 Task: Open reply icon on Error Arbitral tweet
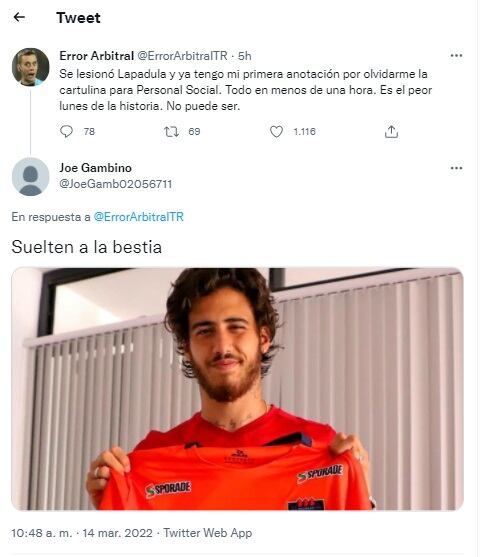[66, 131]
